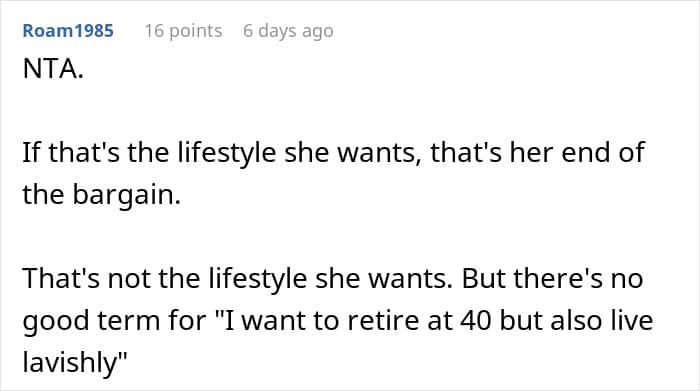The height and width of the screenshot is (391, 700).
Task: Click the words 'good term for'
Action: pyautogui.click(x=114, y=321)
